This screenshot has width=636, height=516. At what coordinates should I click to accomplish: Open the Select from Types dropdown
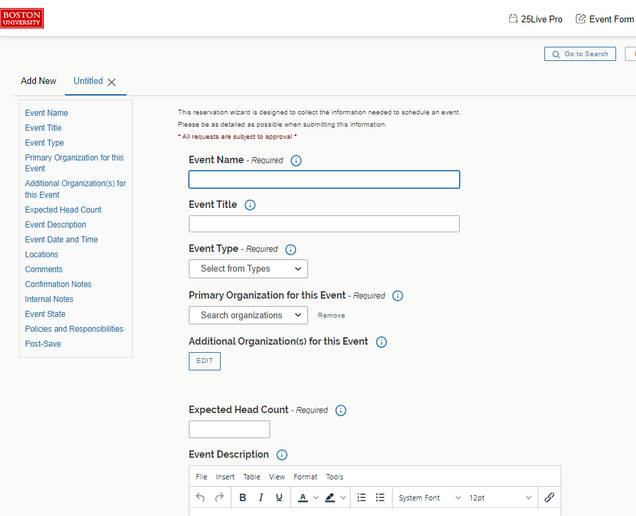click(248, 269)
